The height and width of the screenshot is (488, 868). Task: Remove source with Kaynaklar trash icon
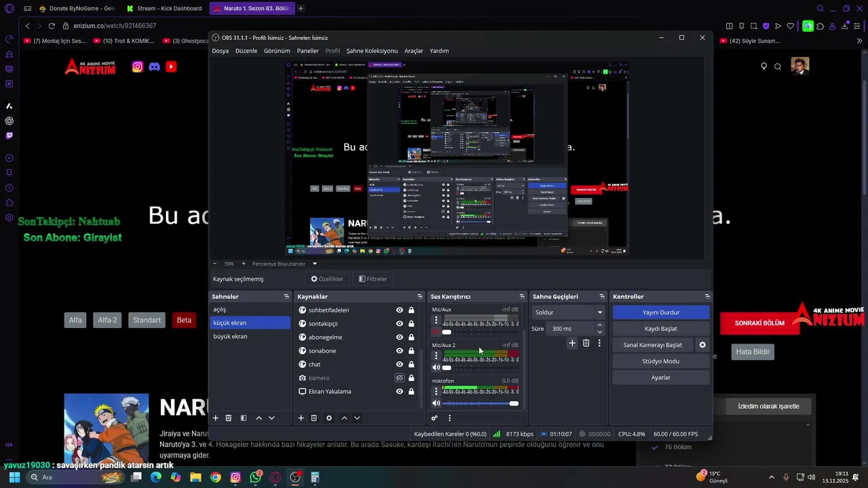(314, 418)
